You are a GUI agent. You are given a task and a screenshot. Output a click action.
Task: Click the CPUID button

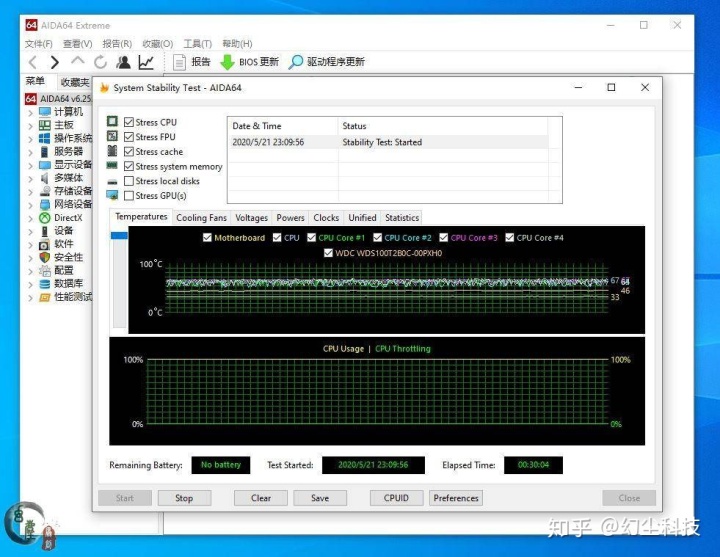tap(396, 498)
